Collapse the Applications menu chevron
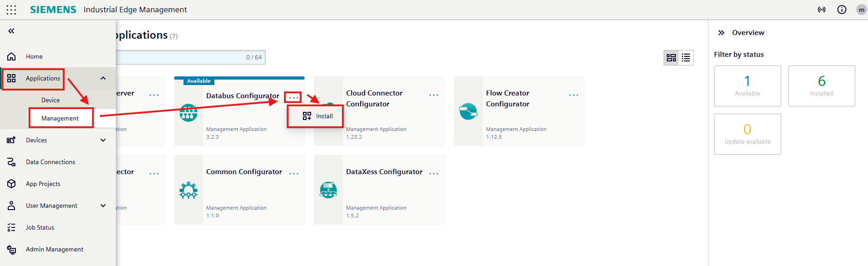This screenshot has width=868, height=266. (103, 78)
